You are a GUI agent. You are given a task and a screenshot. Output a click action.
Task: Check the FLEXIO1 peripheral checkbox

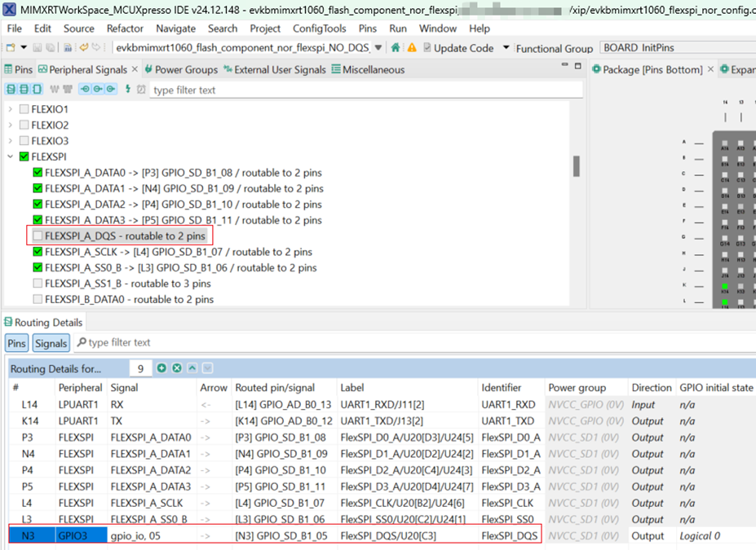(x=24, y=109)
